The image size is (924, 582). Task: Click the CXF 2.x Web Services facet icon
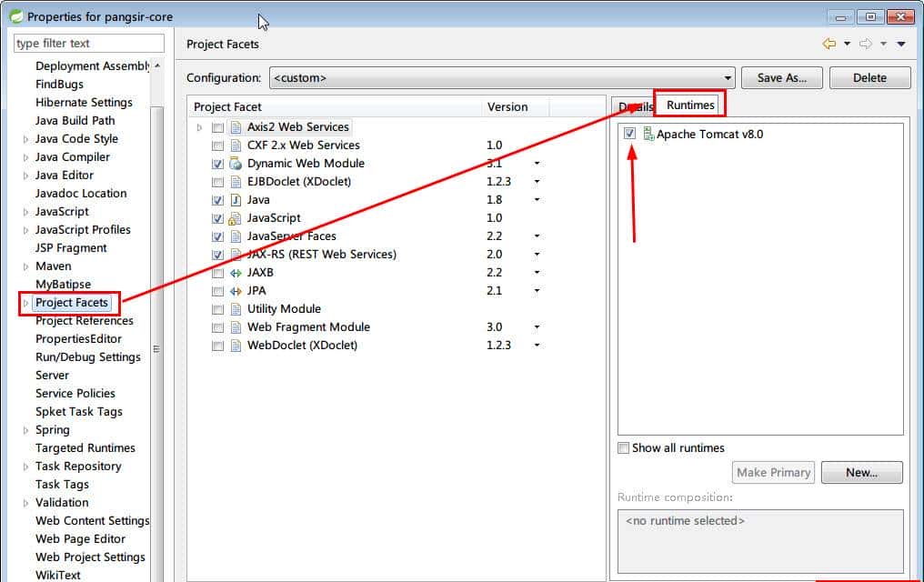tap(236, 145)
